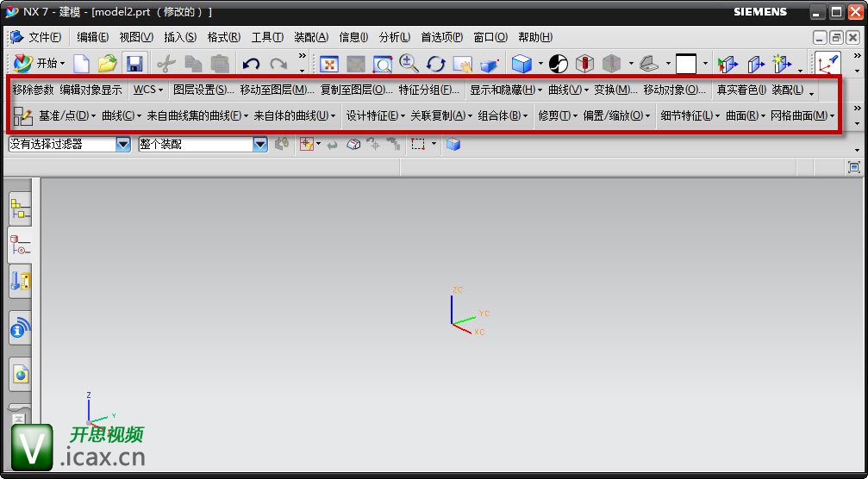The height and width of the screenshot is (479, 868).
Task: Click 复制至图层 button
Action: (357, 90)
